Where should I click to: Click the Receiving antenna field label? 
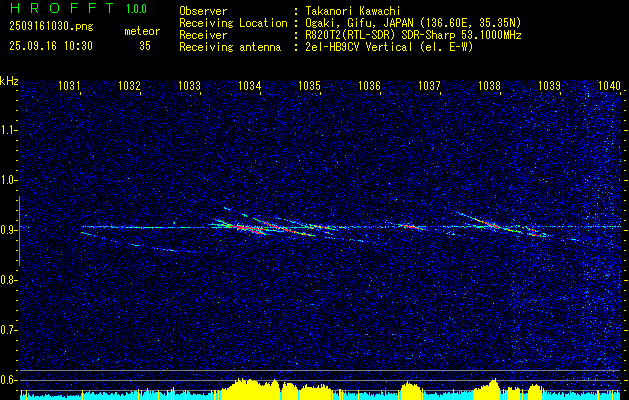pyautogui.click(x=230, y=47)
